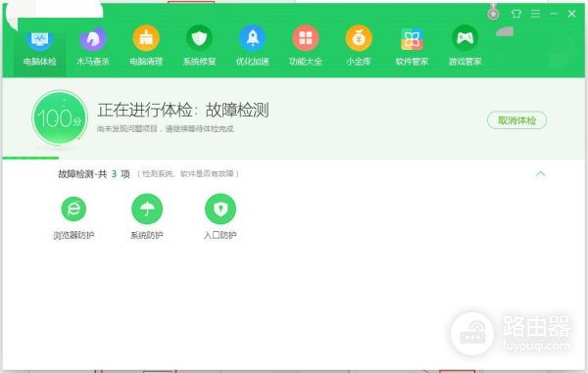Click 取消体检 cancel button
This screenshot has height=373, width=588.
click(516, 120)
